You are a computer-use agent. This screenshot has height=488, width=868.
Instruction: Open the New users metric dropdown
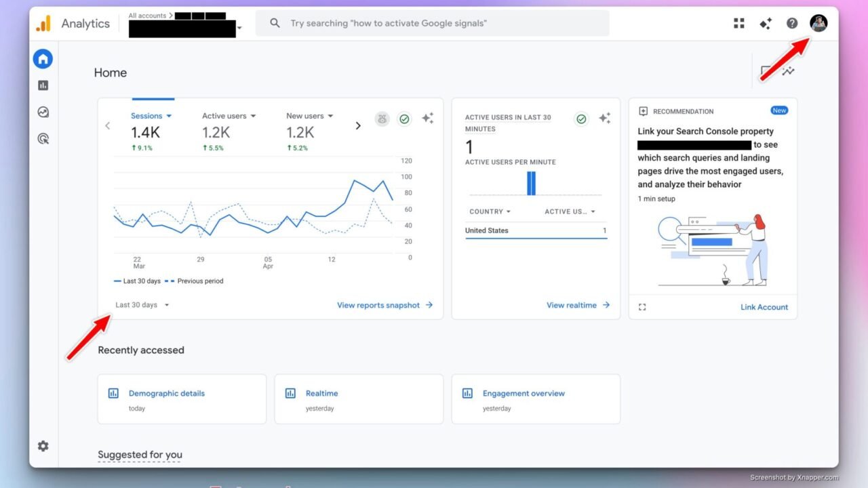[x=310, y=116]
